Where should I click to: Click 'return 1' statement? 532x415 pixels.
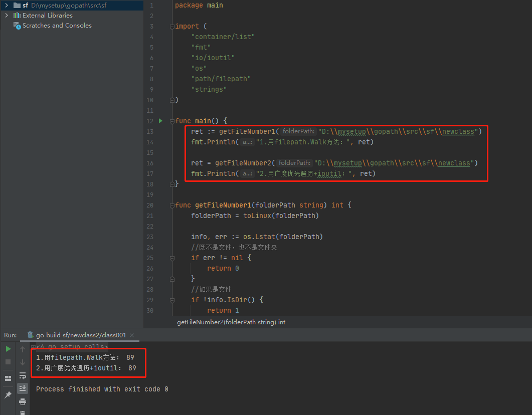click(223, 310)
